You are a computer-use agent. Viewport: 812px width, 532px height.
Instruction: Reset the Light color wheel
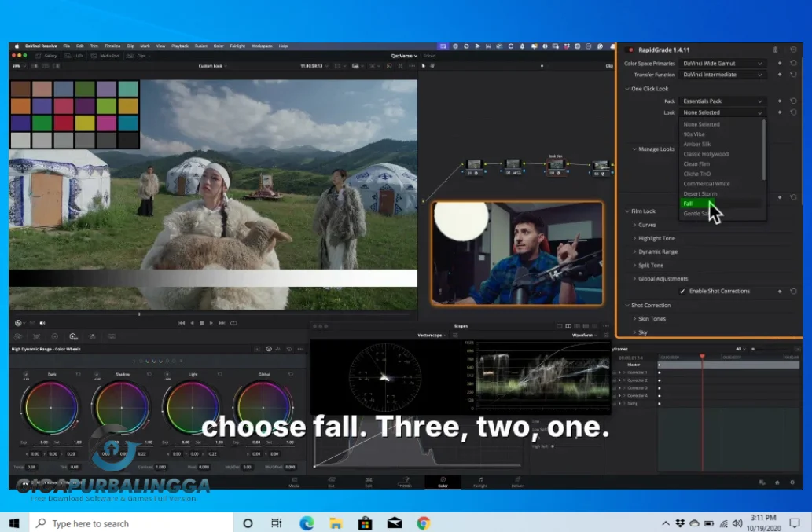coord(219,374)
